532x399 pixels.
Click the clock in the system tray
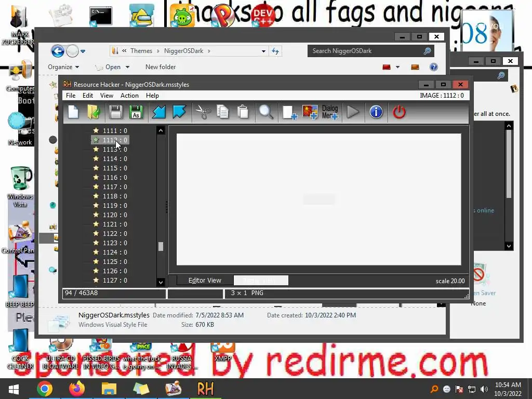point(508,389)
